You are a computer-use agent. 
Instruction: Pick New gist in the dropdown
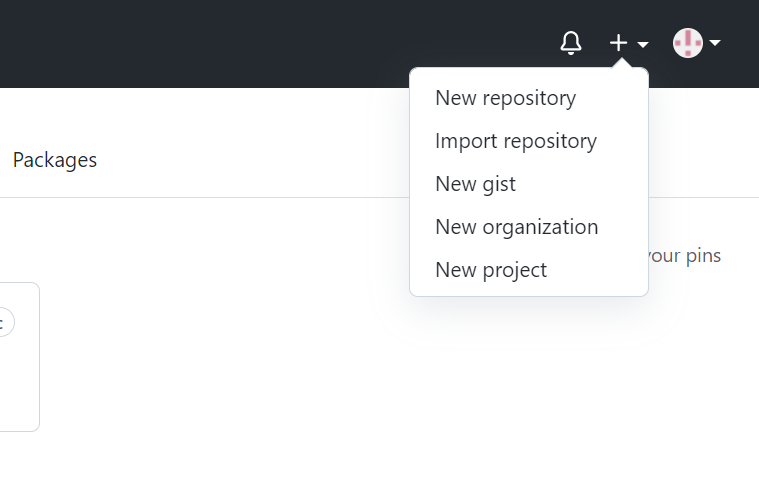pyautogui.click(x=475, y=184)
